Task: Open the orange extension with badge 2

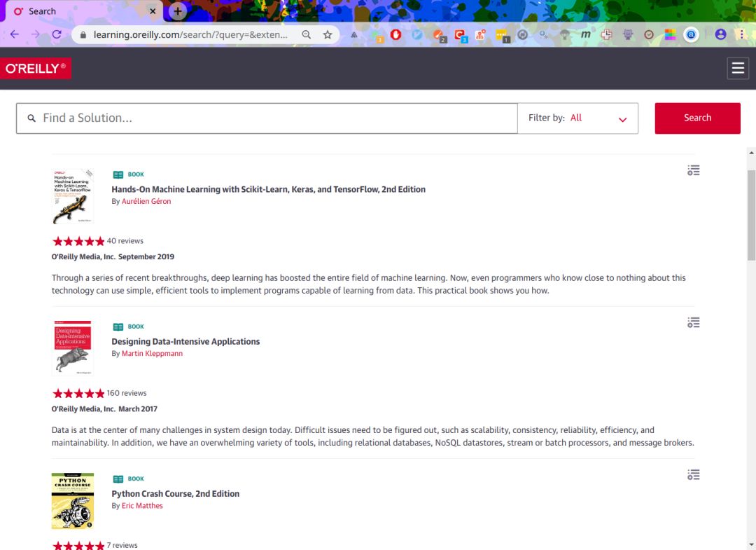Action: [439, 36]
